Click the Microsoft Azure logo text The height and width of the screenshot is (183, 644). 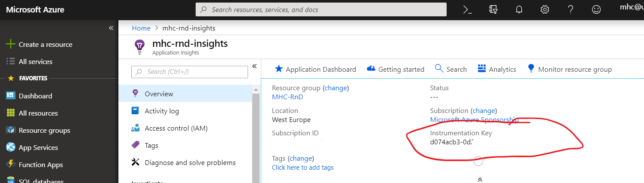coord(35,9)
